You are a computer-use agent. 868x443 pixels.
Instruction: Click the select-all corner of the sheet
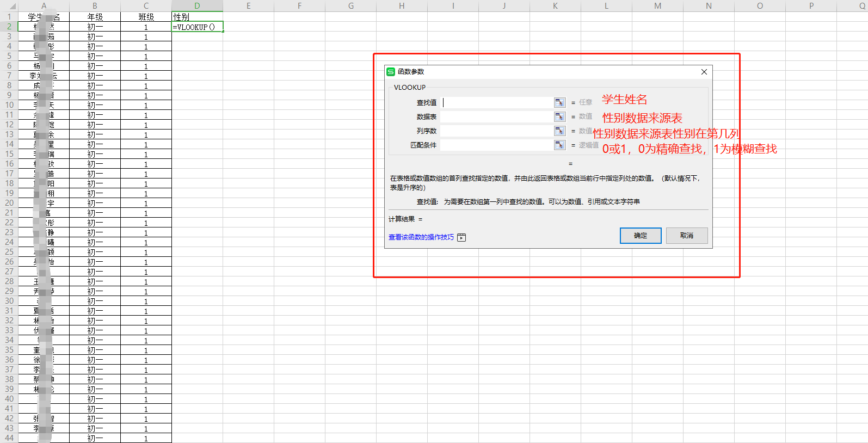9,6
